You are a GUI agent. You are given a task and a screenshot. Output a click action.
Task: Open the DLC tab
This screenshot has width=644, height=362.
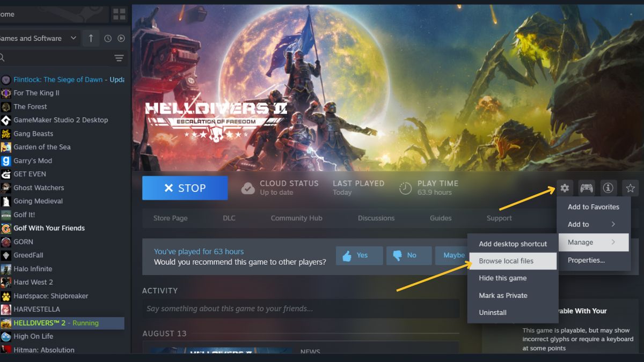pyautogui.click(x=229, y=218)
